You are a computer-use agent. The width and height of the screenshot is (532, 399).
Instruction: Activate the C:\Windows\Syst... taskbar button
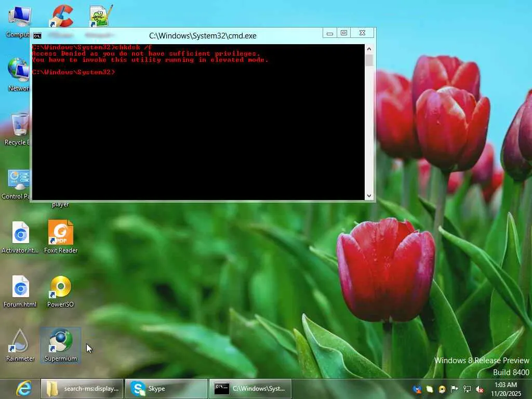(x=250, y=389)
